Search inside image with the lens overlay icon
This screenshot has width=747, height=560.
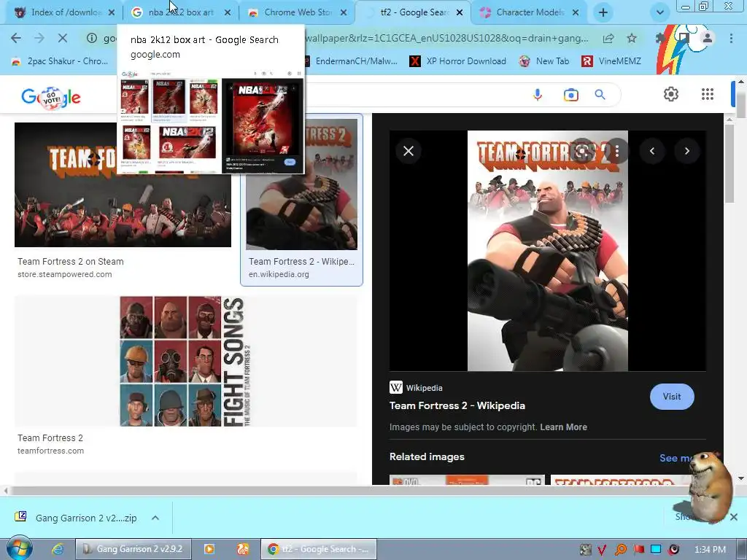pyautogui.click(x=581, y=152)
